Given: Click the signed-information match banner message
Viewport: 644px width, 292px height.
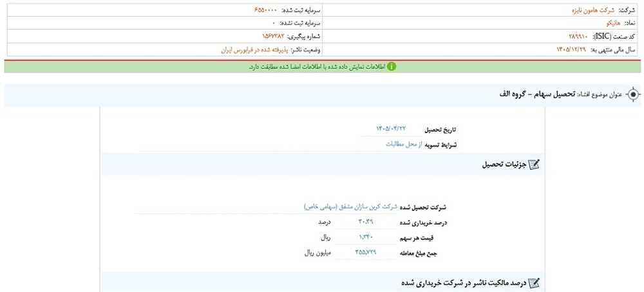Looking at the screenshot, I should coord(317,66).
